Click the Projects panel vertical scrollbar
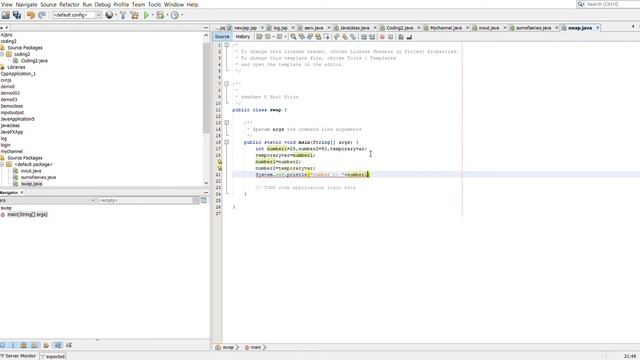Screen dimensions: 640x360 [206, 88]
